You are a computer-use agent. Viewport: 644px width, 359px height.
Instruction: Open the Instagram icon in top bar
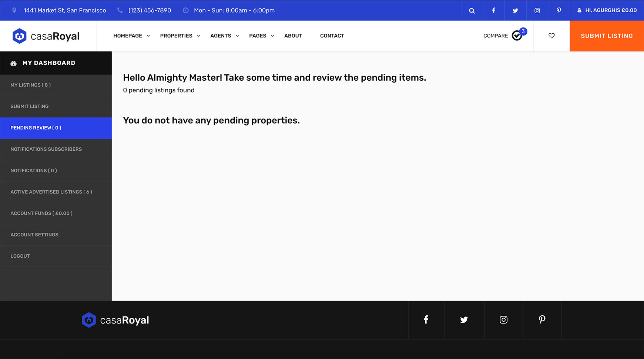(537, 10)
